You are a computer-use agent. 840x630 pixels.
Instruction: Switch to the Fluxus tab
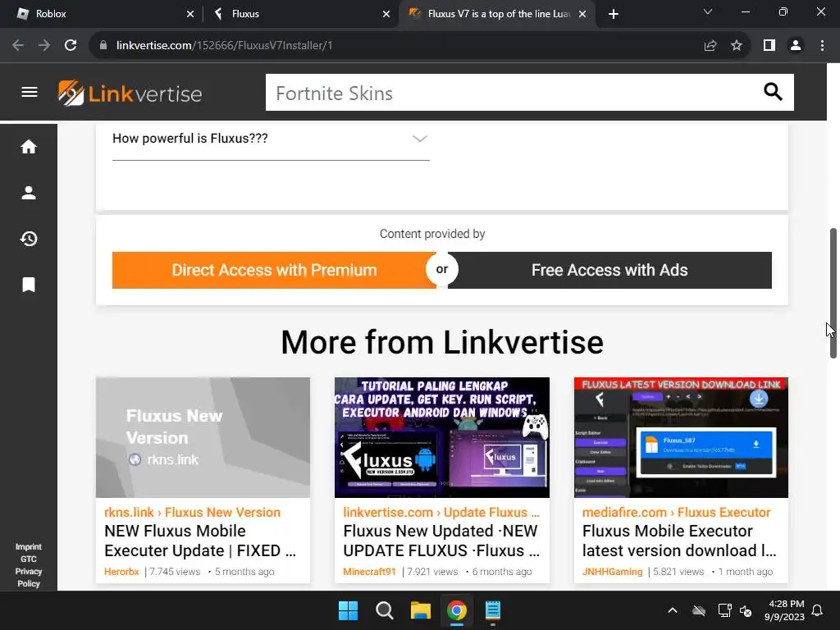click(x=300, y=14)
